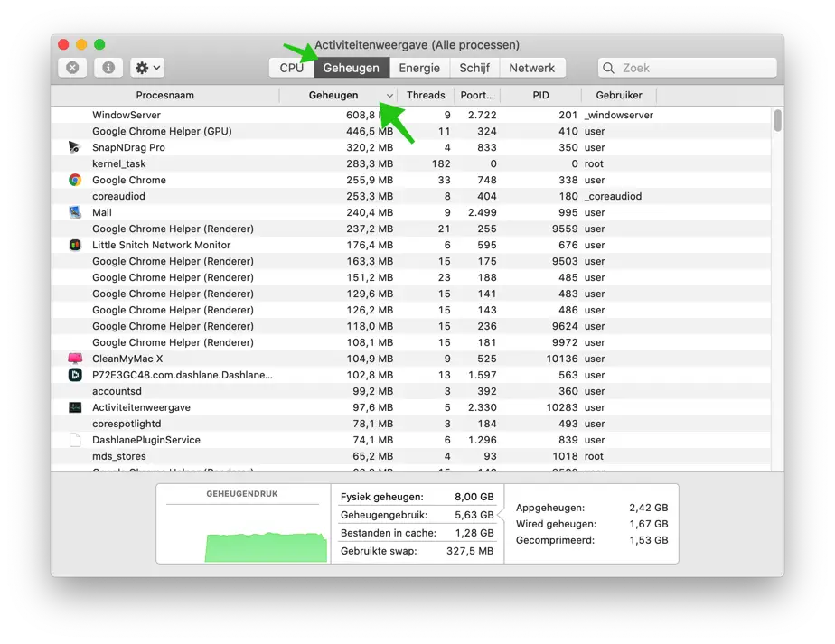
Task: Click the Fysiek geheugen 8,00 GB value
Action: click(x=474, y=497)
